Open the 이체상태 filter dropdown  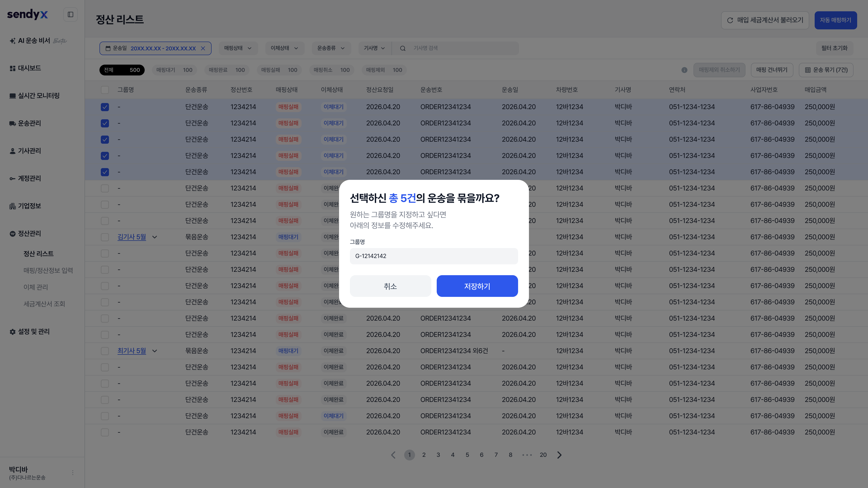coord(284,48)
